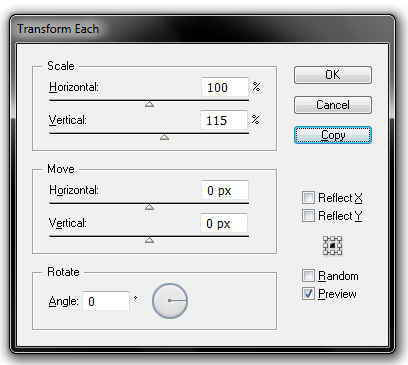
Task: Click the Rotate Angle input field
Action: (106, 301)
